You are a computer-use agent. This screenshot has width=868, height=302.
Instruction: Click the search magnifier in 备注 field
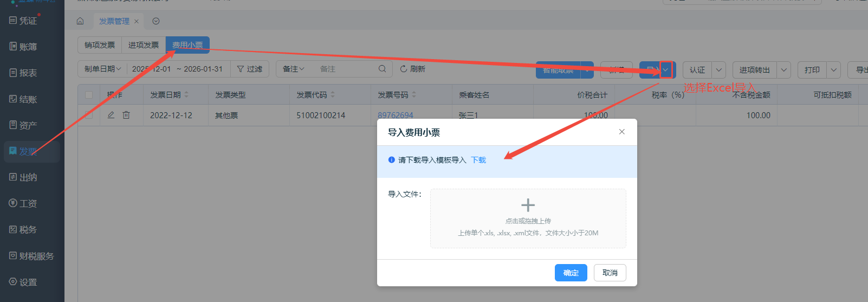382,69
